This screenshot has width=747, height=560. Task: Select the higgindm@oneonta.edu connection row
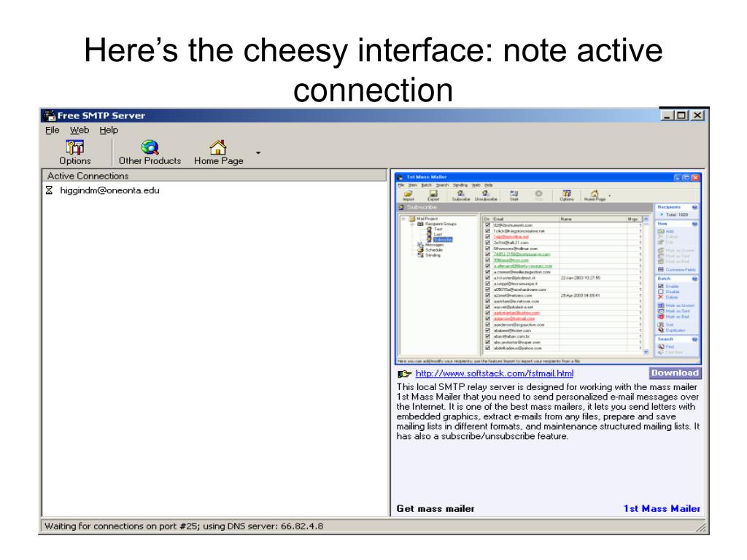coord(214,190)
